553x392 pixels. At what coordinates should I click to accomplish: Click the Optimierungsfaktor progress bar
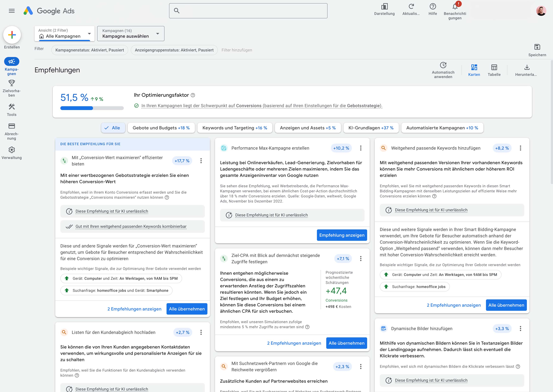(x=92, y=108)
